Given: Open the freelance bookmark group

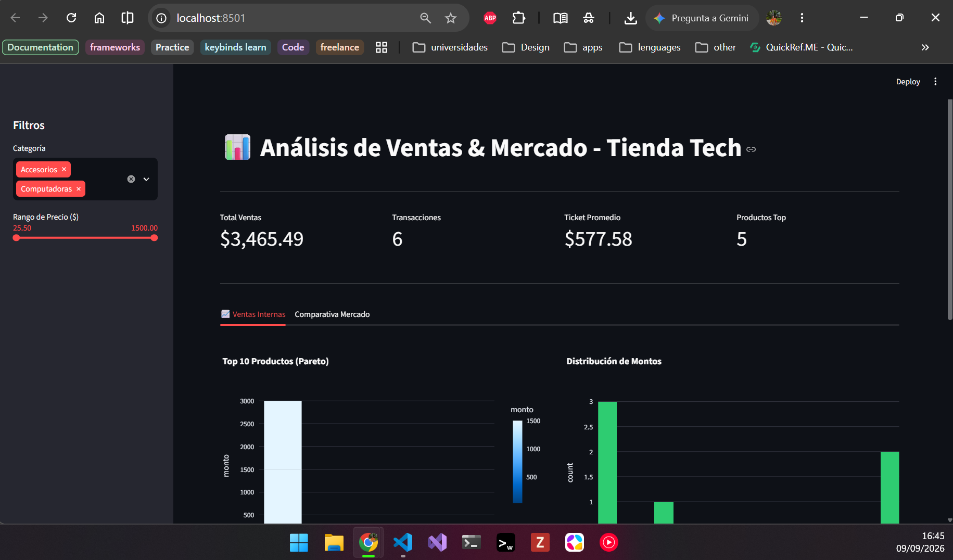Looking at the screenshot, I should (x=339, y=47).
